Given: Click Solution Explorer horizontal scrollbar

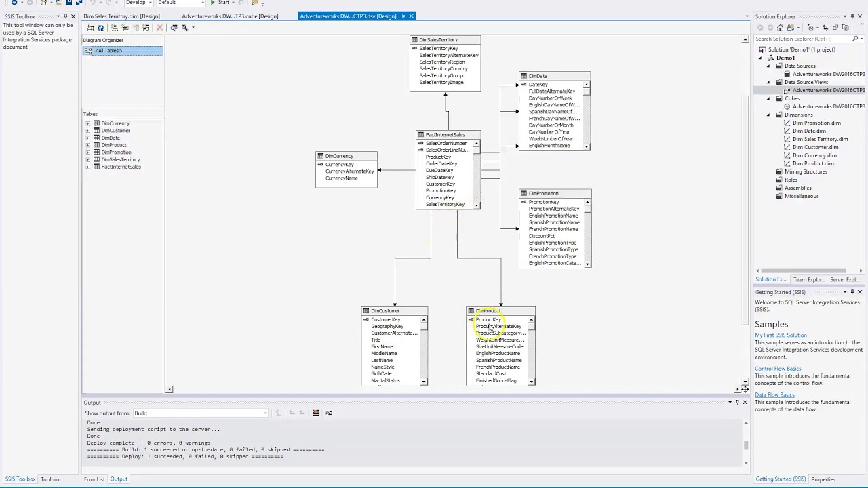Looking at the screenshot, I should click(x=802, y=270).
